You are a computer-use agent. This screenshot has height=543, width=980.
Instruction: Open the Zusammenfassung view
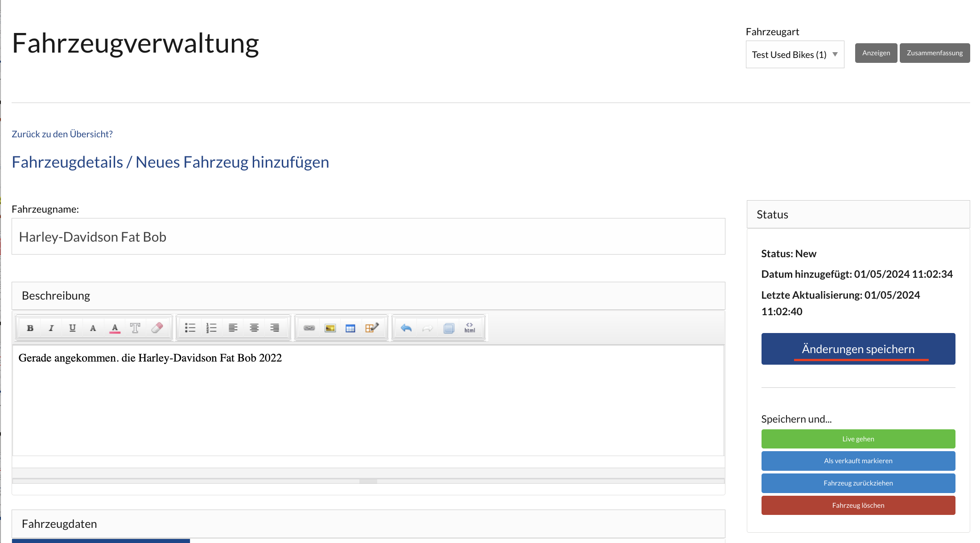(935, 53)
